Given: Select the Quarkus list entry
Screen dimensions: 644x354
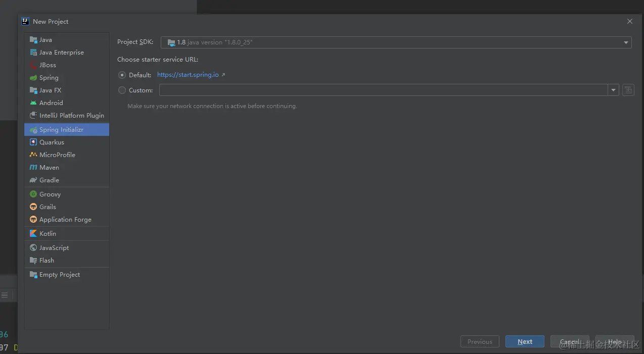Looking at the screenshot, I should click(x=67, y=142).
